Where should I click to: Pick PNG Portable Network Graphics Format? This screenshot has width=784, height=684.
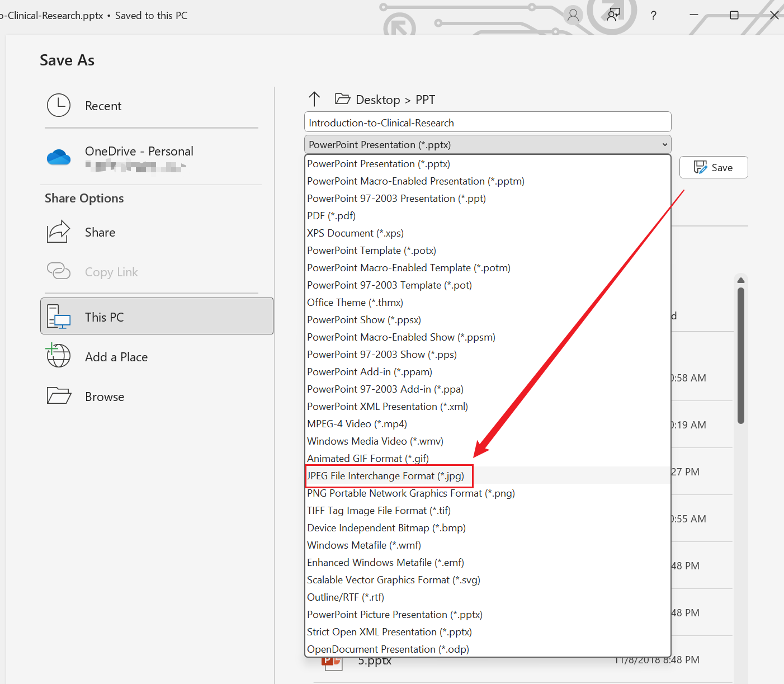410,493
